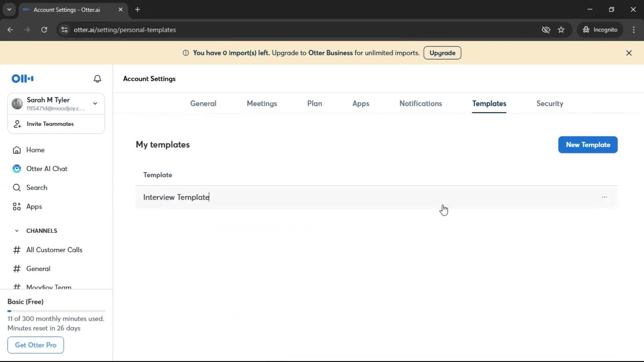The height and width of the screenshot is (362, 644).
Task: Click the Sarah M Tyler avatar
Action: pos(17,104)
